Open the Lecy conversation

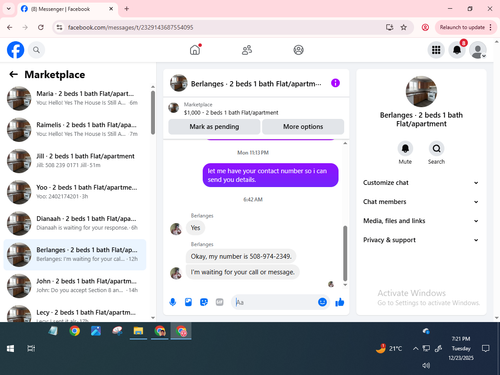click(x=75, y=313)
